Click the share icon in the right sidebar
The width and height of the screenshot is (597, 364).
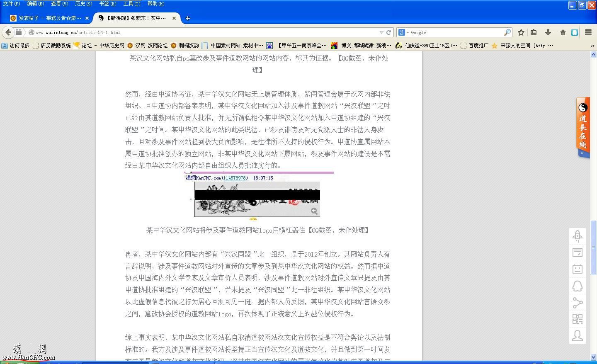(578, 303)
